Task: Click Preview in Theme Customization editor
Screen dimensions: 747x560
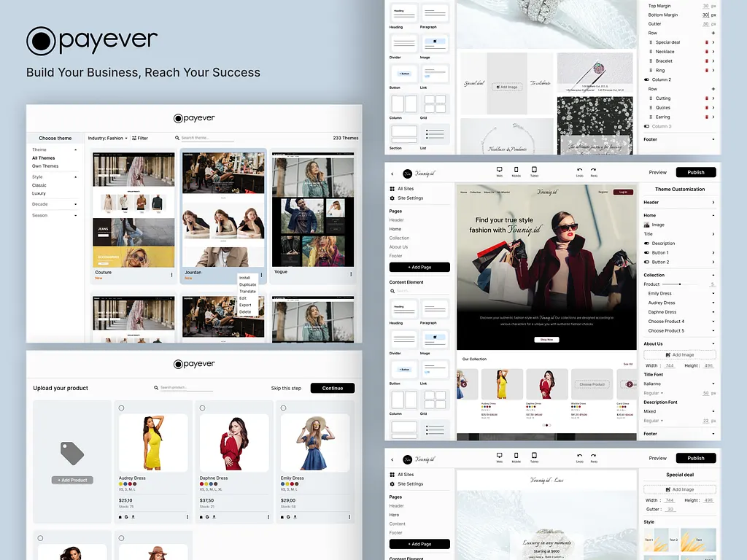Action: coord(657,172)
